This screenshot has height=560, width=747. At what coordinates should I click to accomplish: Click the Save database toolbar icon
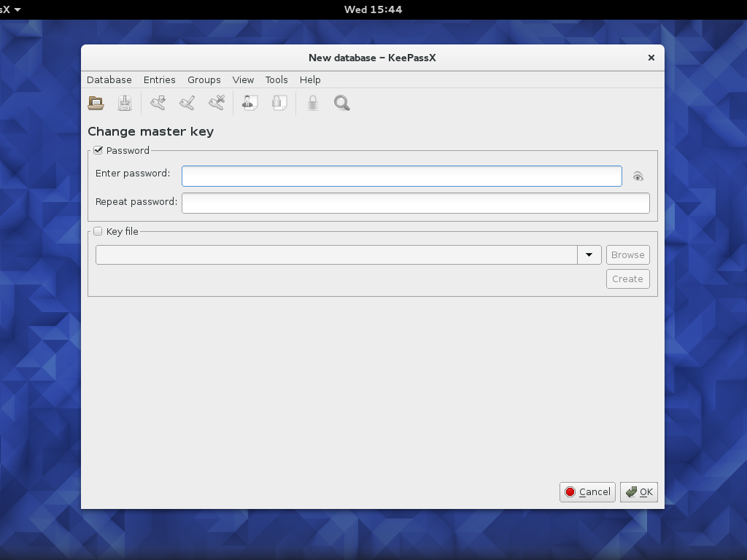point(125,103)
